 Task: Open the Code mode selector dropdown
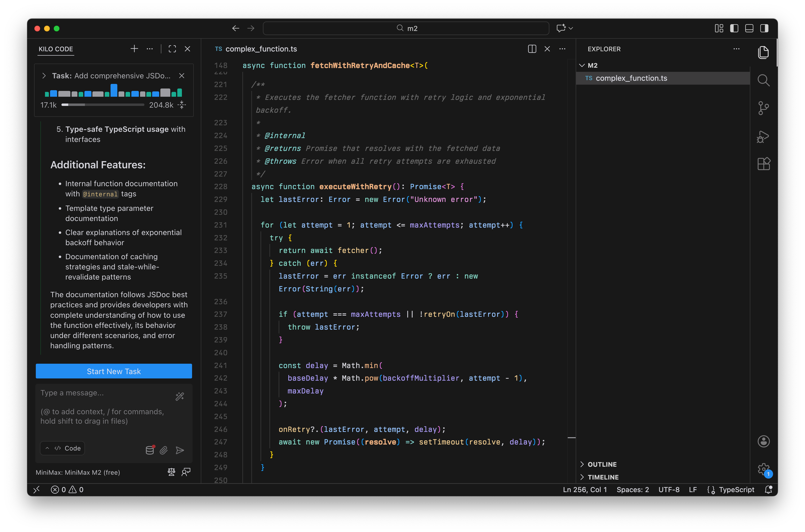coord(63,448)
